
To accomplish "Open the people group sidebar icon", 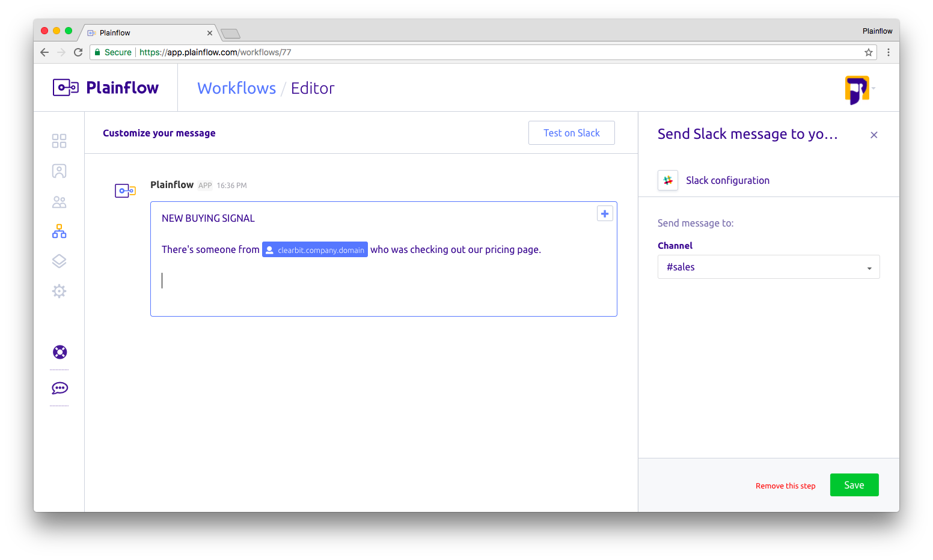I will click(x=59, y=202).
